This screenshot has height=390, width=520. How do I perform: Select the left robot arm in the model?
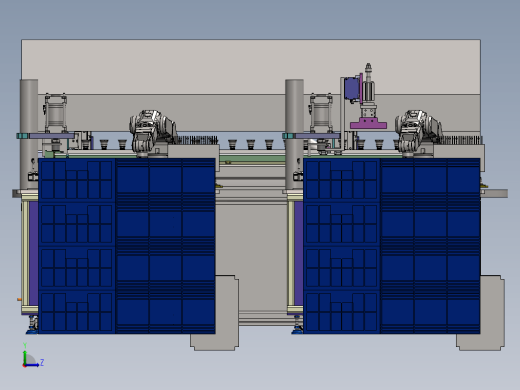point(152,133)
